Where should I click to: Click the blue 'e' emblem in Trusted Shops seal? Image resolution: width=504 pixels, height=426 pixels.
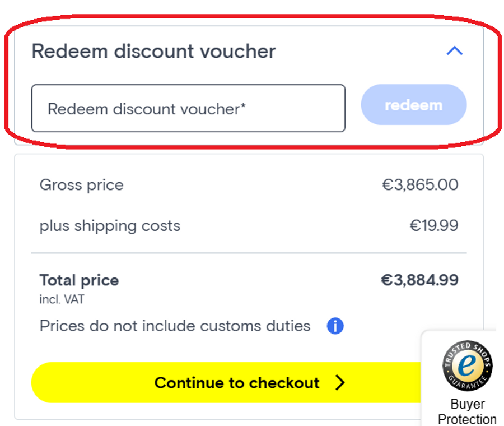tap(466, 365)
